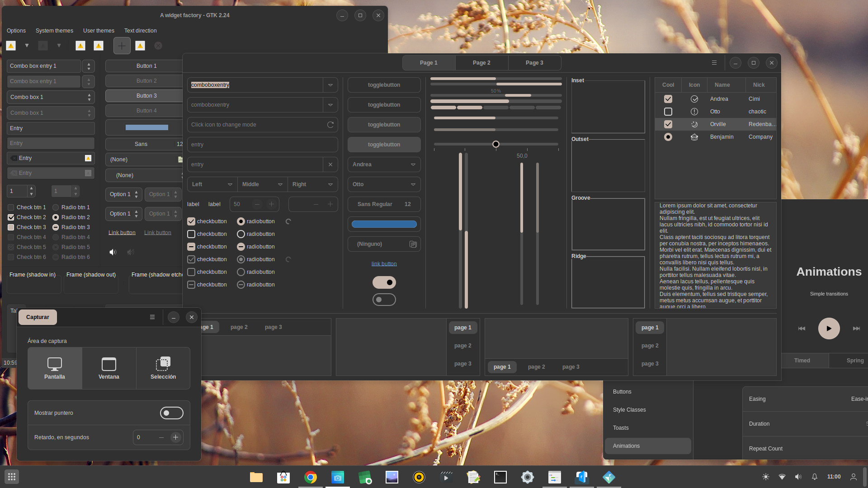Open the Files folder icon in taskbar
Screen dimensions: 868x488
[256, 477]
